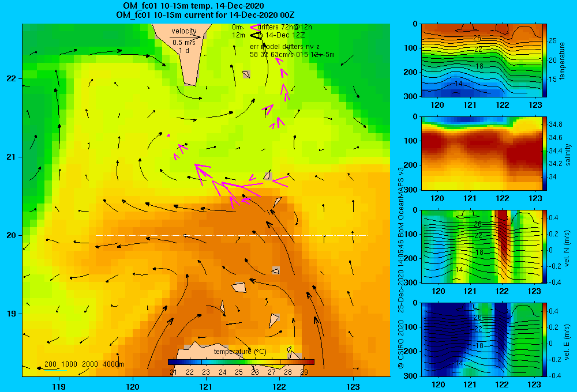
Task: Click the '25-Dec-2020 14:05:46' timestamp text
Action: point(401,277)
